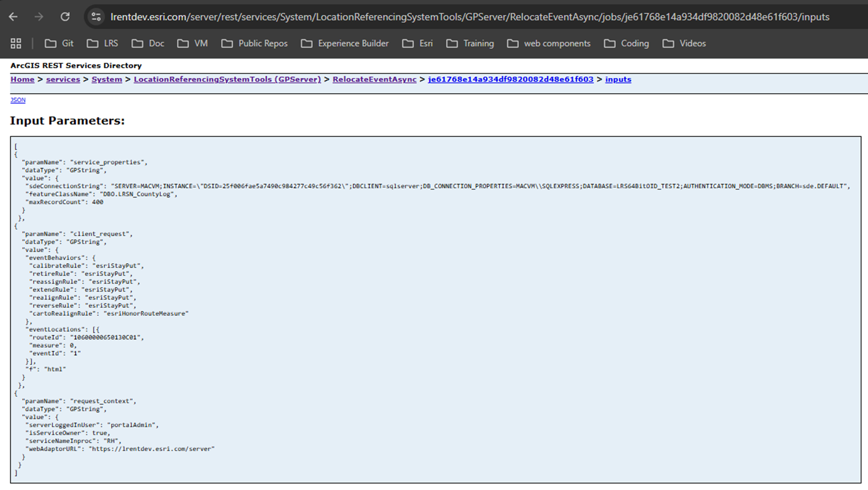Navigate back in the browser

pos(13,17)
